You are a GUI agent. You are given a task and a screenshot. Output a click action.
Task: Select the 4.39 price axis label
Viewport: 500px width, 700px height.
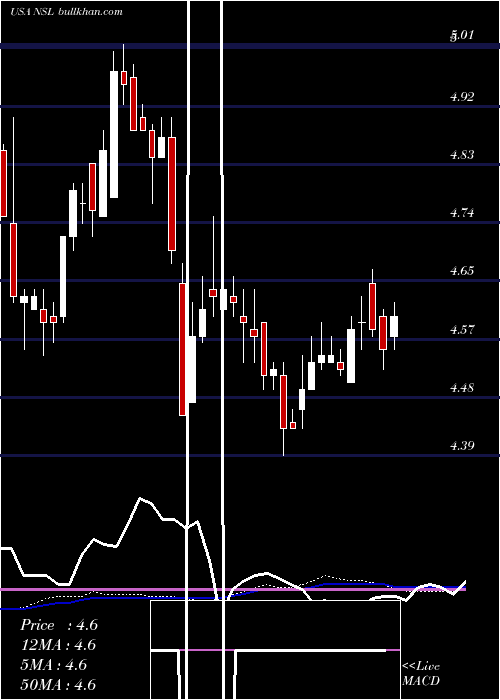tap(462, 446)
